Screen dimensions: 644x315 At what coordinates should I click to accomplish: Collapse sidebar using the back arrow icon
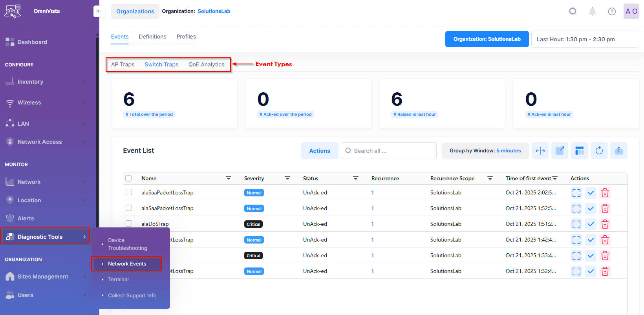click(x=99, y=11)
